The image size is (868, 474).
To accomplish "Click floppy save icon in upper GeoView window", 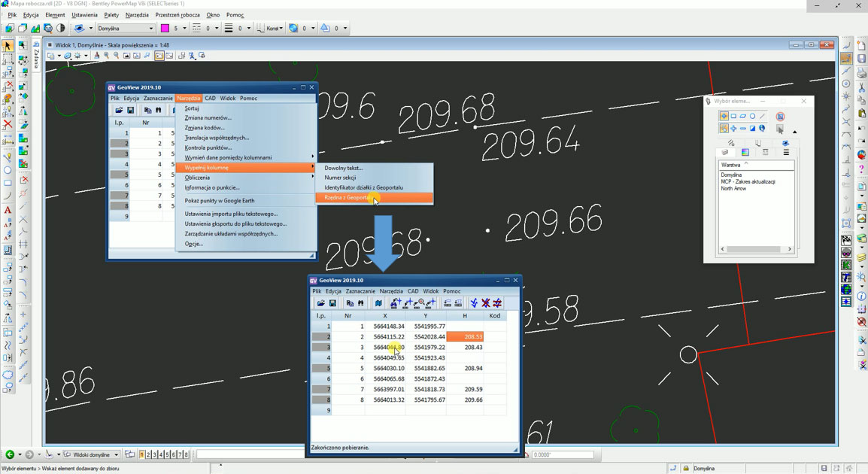I will [x=131, y=110].
